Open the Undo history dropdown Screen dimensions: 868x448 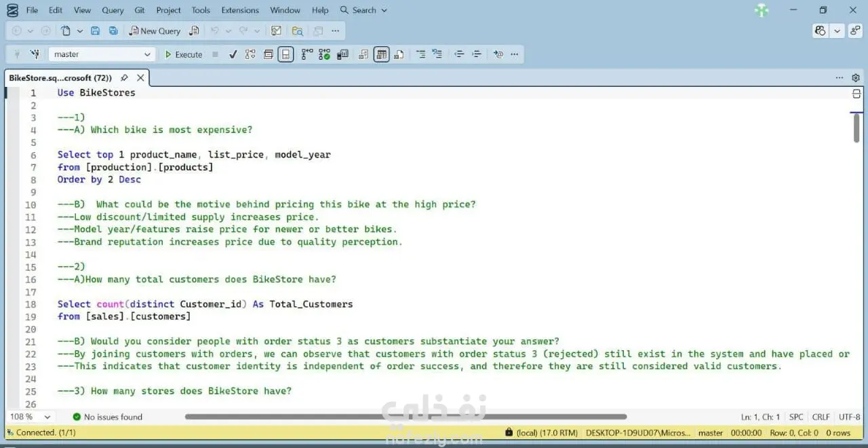click(228, 31)
